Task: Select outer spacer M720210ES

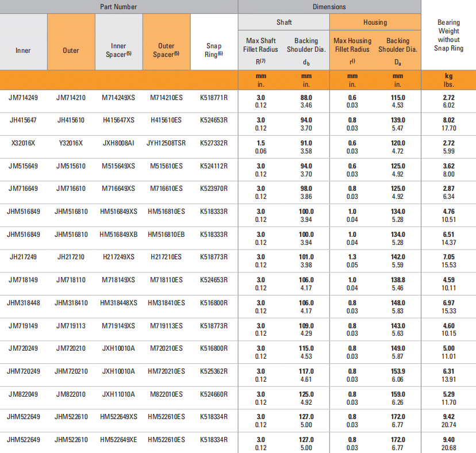Action: 166,348
